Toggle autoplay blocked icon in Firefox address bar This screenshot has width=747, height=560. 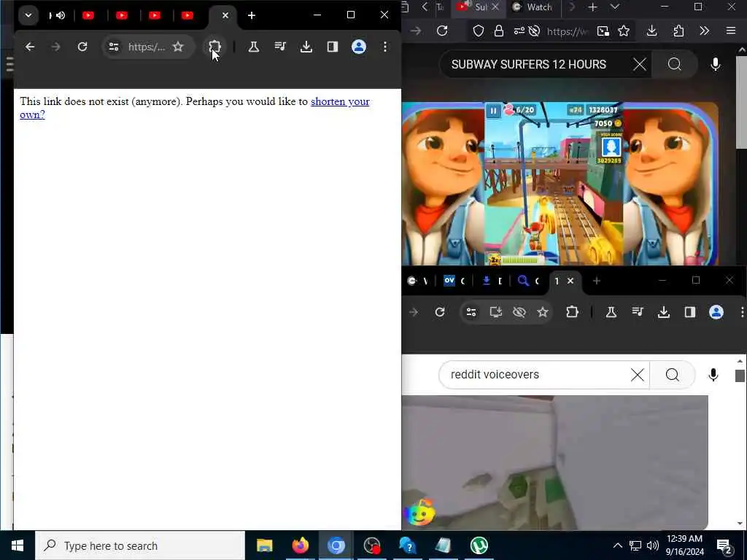tap(535, 31)
